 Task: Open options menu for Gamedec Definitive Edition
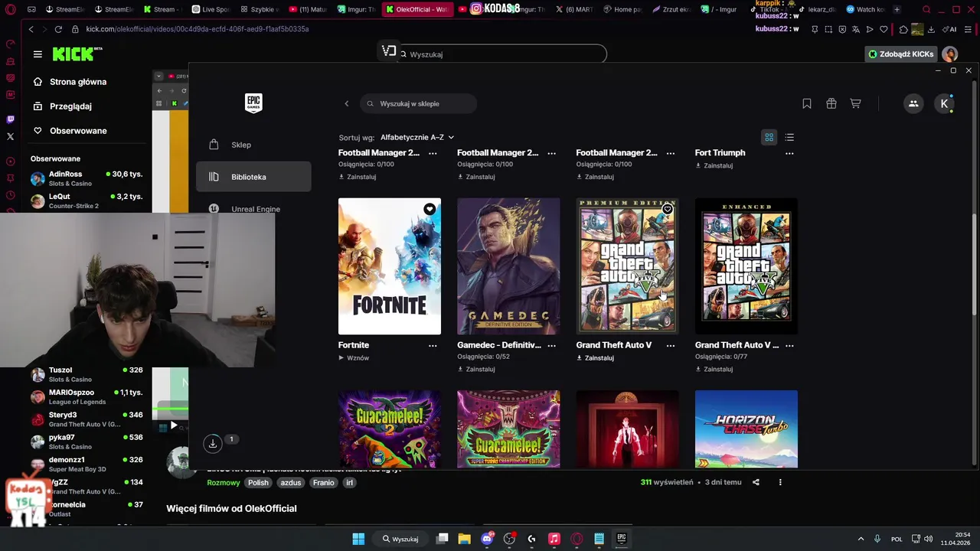coord(551,345)
